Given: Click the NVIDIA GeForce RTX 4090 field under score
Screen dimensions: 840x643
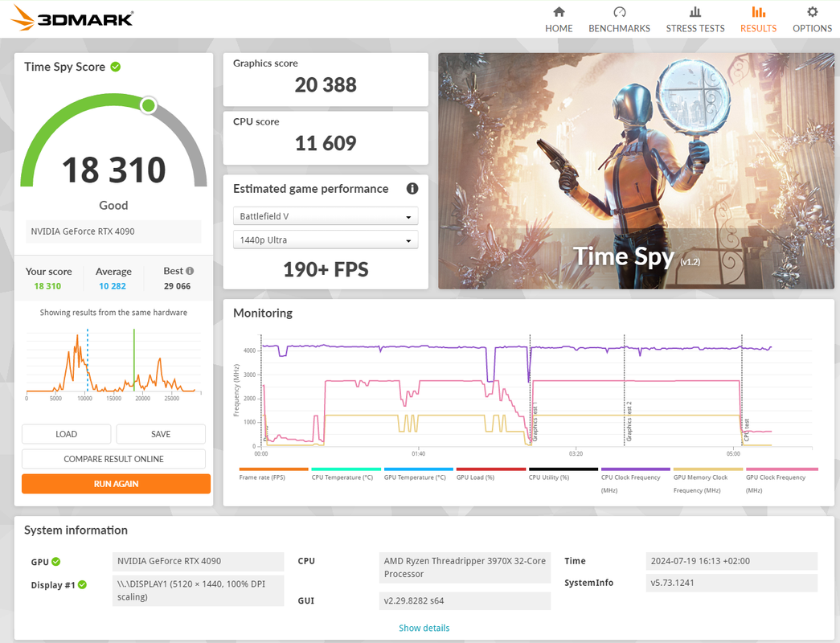Looking at the screenshot, I should pyautogui.click(x=113, y=231).
